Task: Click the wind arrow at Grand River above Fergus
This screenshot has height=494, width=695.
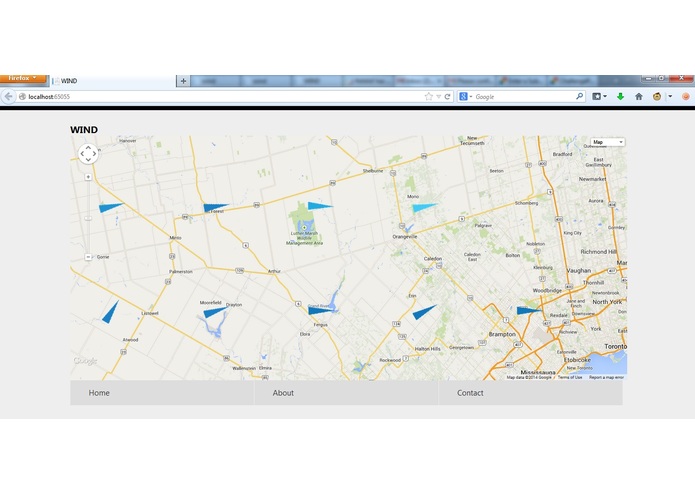Action: [x=320, y=311]
